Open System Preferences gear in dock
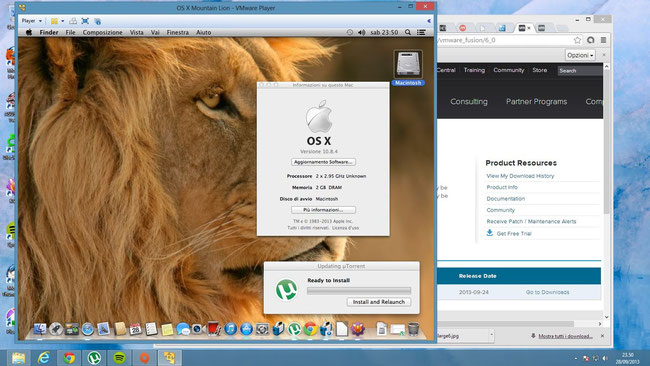650x366 pixels. coord(262,329)
